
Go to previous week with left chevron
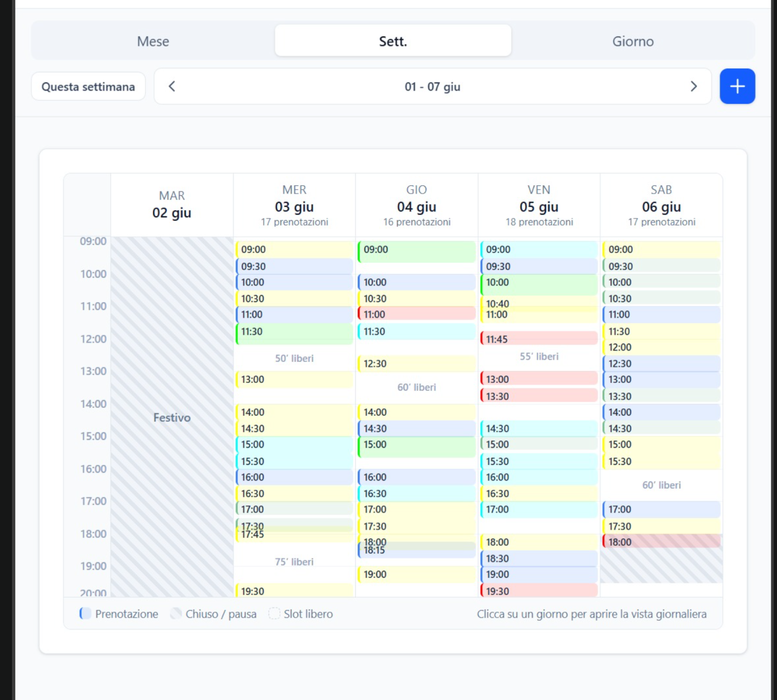point(172,86)
